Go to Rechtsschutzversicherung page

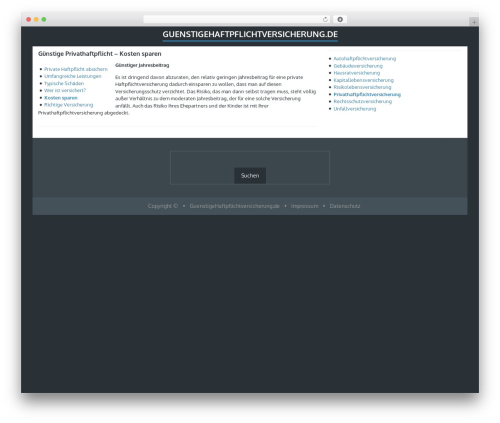tap(363, 102)
